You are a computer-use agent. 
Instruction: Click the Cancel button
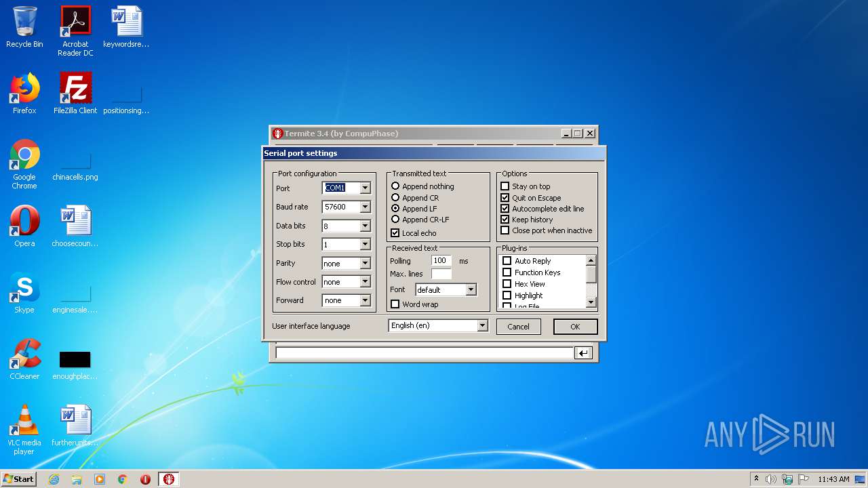pos(518,327)
